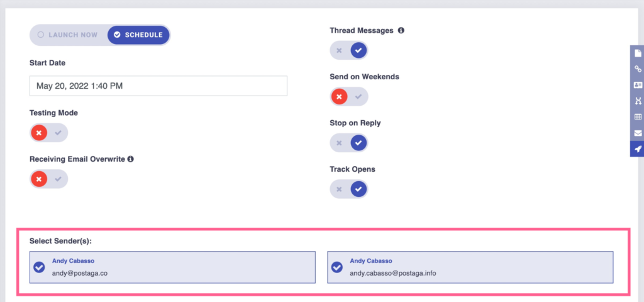Toggle the Send on Weekends switch
Viewport: 644px width, 302px height.
coord(348,96)
